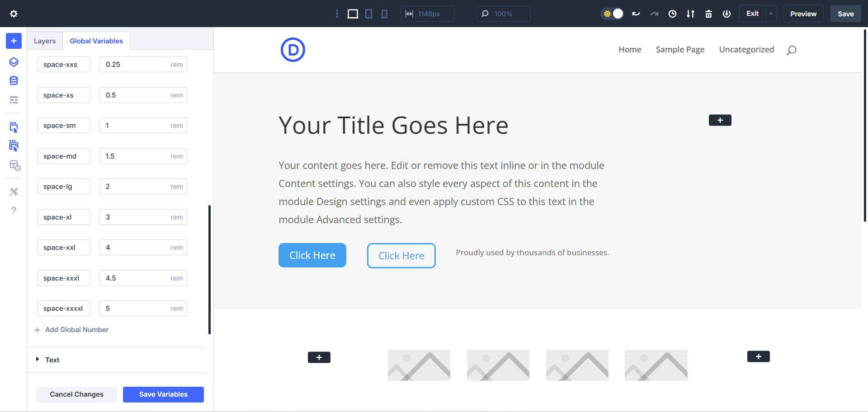Change the rem unit for space-xxxxl
This screenshot has width=868, height=412.
point(177,309)
